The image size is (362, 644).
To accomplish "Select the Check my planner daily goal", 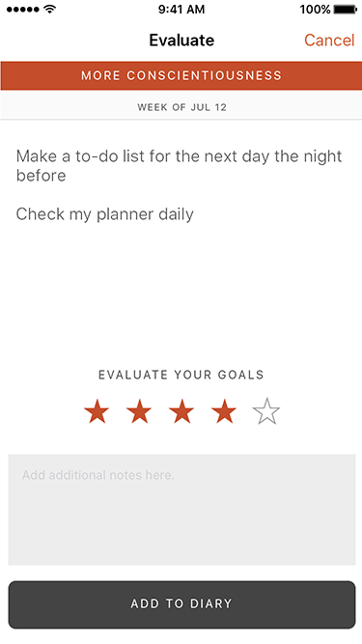I will tap(104, 214).
